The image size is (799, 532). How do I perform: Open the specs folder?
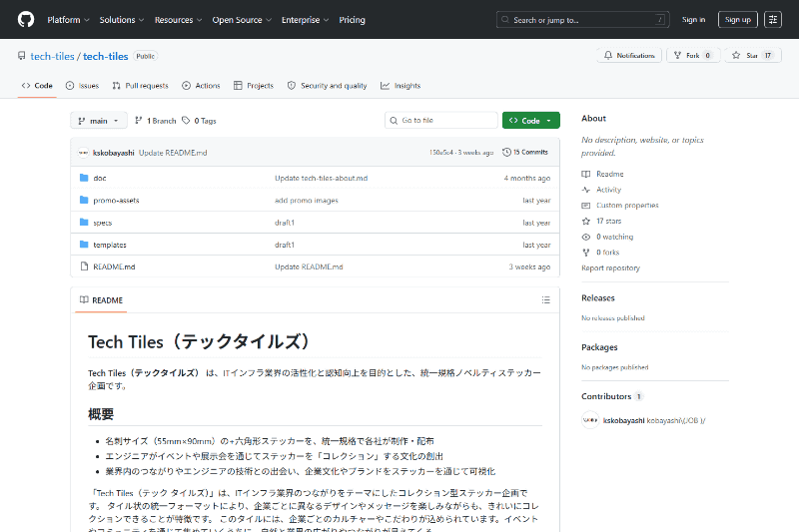click(103, 223)
